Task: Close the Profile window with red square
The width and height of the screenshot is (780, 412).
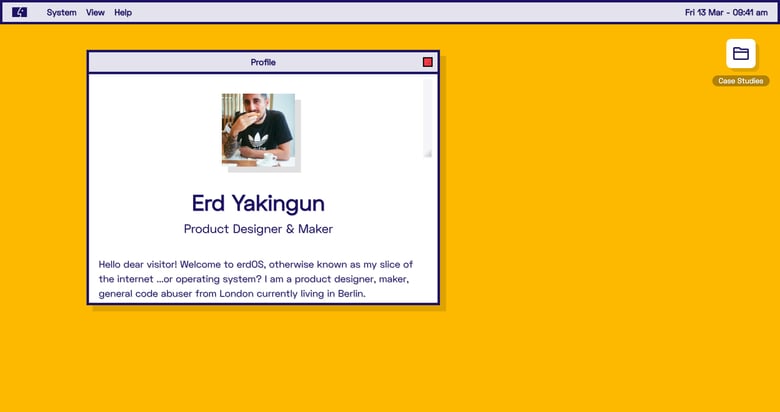Action: tap(428, 62)
